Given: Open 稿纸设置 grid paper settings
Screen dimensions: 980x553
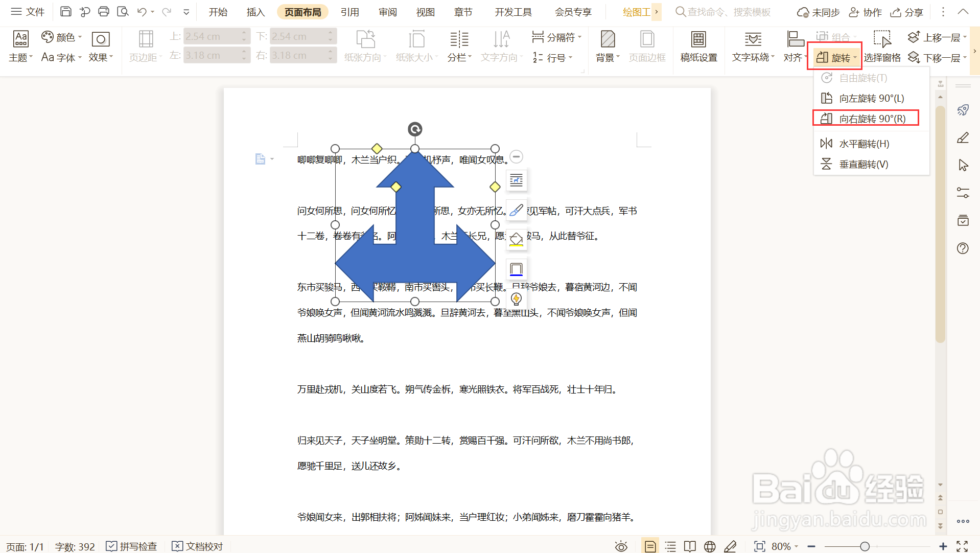Looking at the screenshot, I should [x=698, y=47].
